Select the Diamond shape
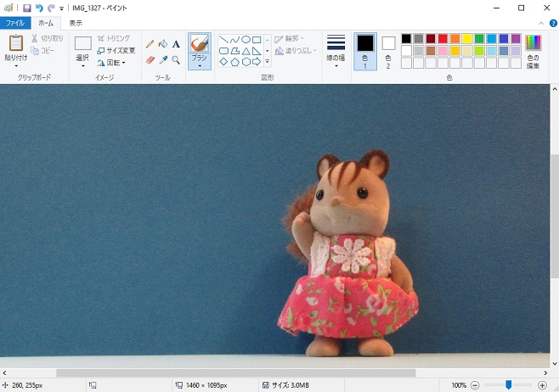 (223, 62)
